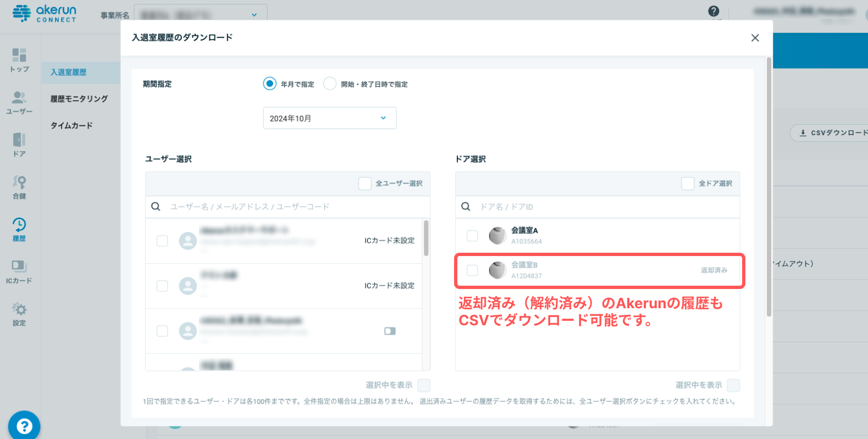This screenshot has height=439, width=868.
Task: Switch to 履歴モニタリング menu item
Action: click(79, 99)
